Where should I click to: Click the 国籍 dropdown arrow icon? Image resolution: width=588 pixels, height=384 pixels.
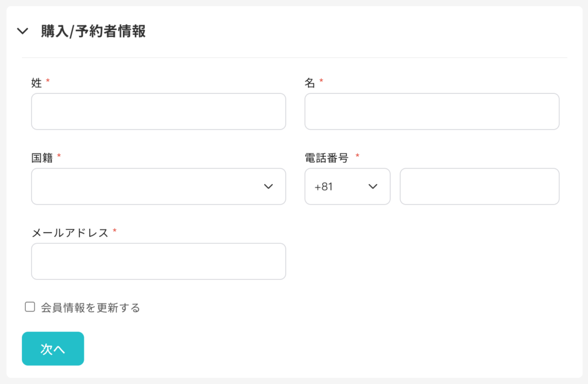tap(268, 186)
